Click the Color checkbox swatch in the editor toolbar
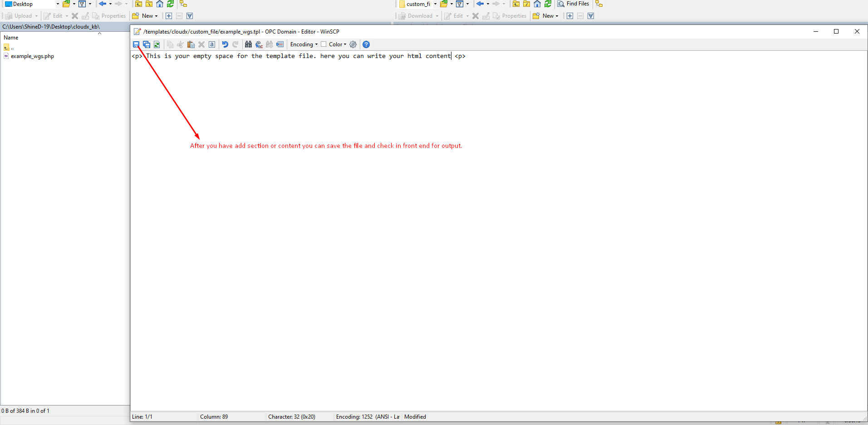This screenshot has height=425, width=868. pos(324,44)
